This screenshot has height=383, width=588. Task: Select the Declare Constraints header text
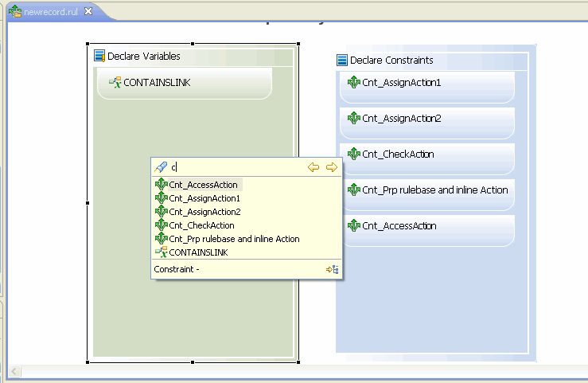click(x=391, y=60)
